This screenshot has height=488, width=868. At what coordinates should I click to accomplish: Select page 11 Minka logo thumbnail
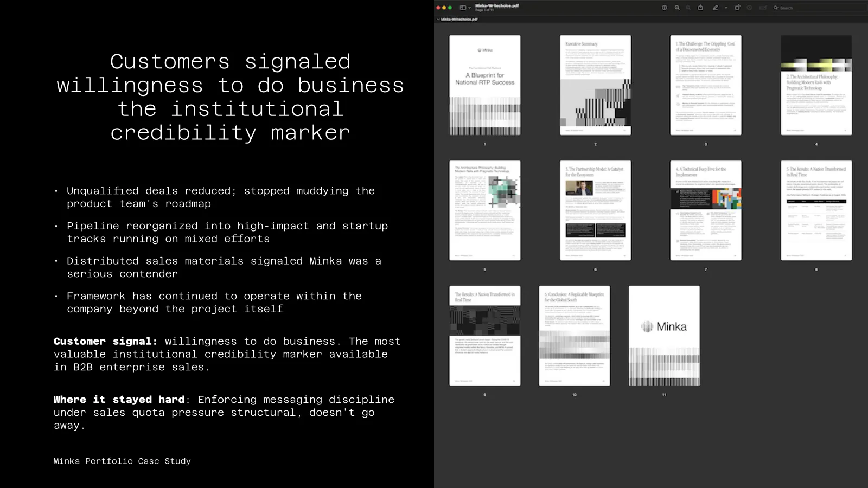[664, 336]
